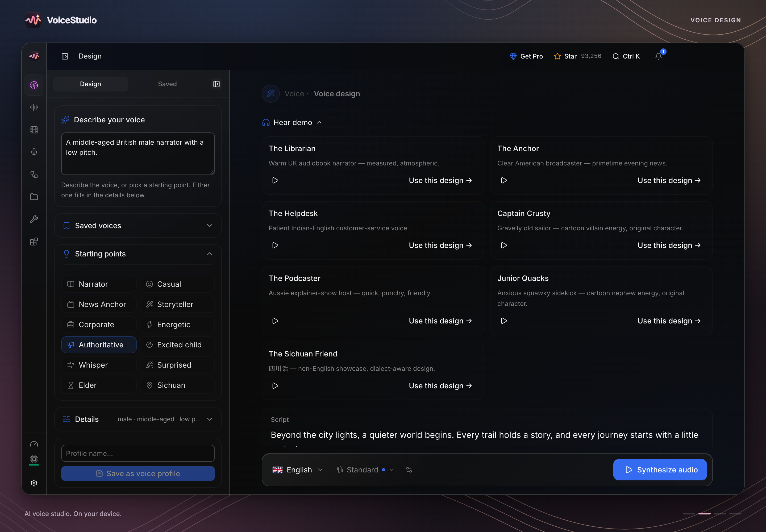
Task: Click the Profile name input field
Action: pyautogui.click(x=138, y=453)
